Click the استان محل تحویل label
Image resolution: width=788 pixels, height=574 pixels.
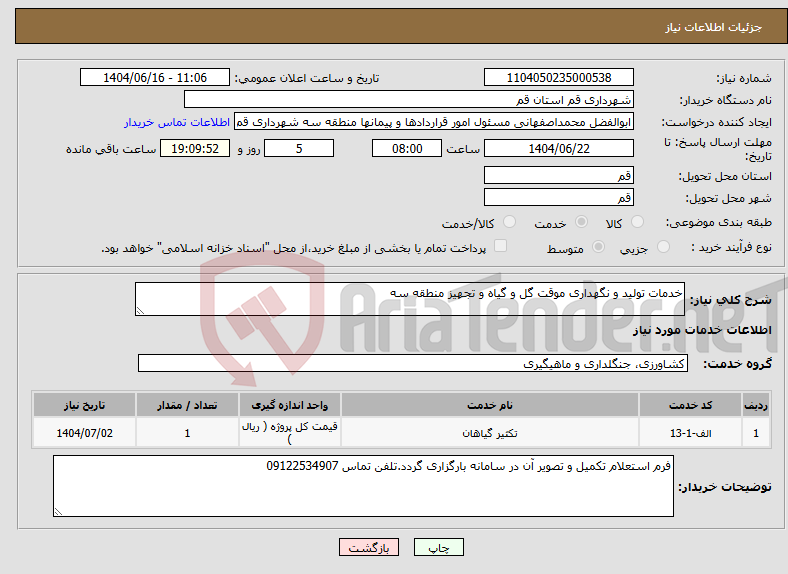click(725, 176)
